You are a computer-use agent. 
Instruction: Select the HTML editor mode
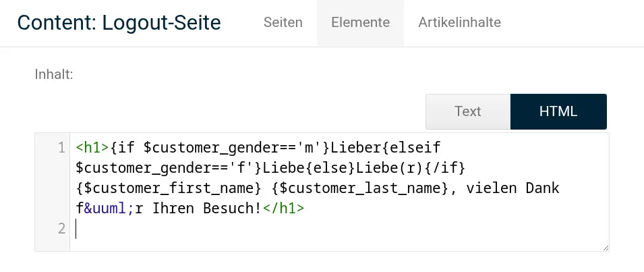point(558,111)
